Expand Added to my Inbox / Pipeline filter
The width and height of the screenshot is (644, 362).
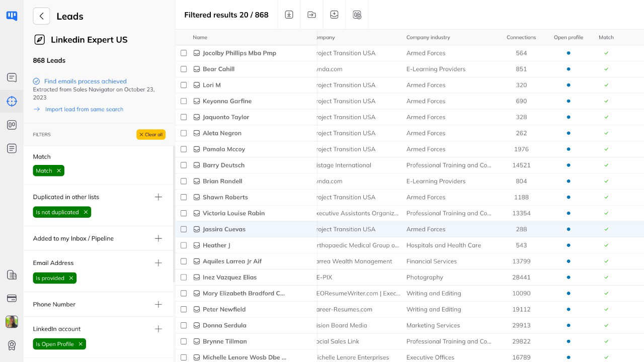pos(158,238)
